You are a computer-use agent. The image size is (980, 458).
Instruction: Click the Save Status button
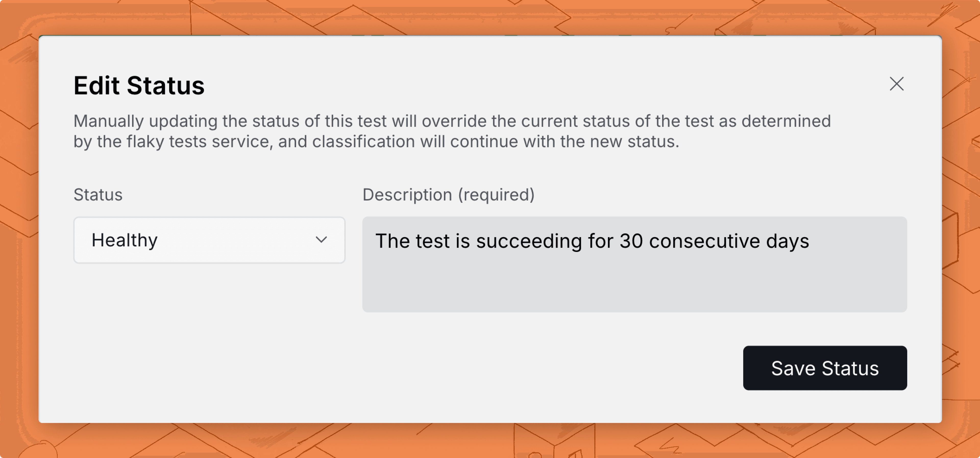825,368
